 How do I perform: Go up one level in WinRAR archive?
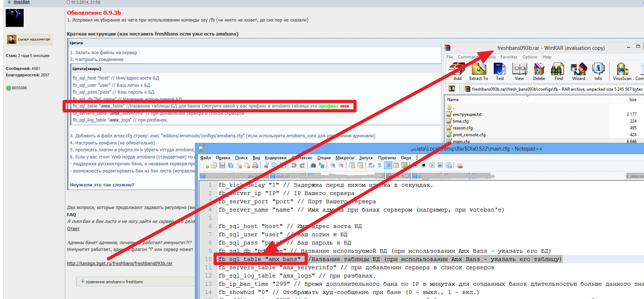[452, 89]
